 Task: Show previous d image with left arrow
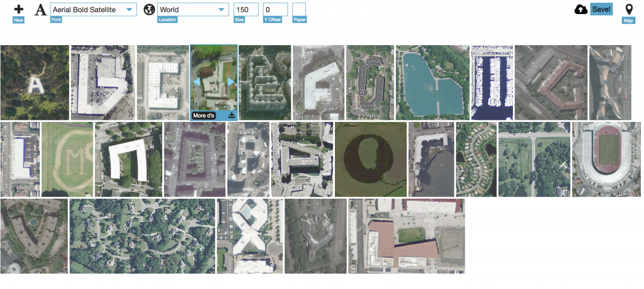click(196, 82)
